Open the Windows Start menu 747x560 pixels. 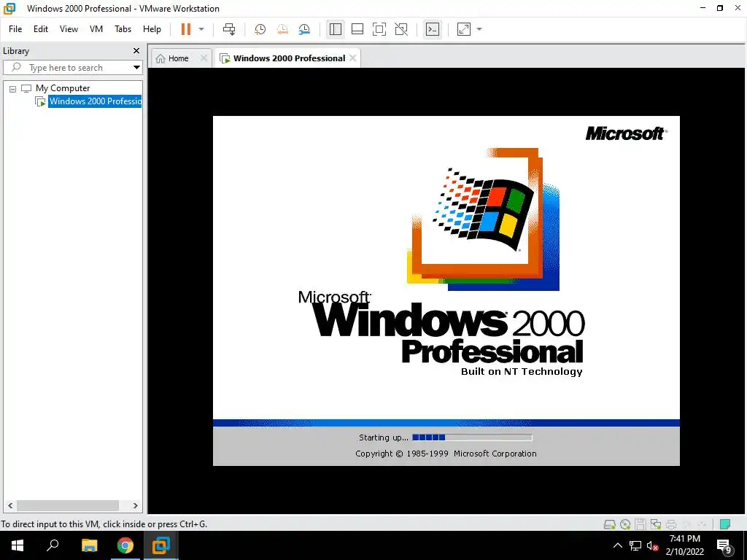pos(18,545)
